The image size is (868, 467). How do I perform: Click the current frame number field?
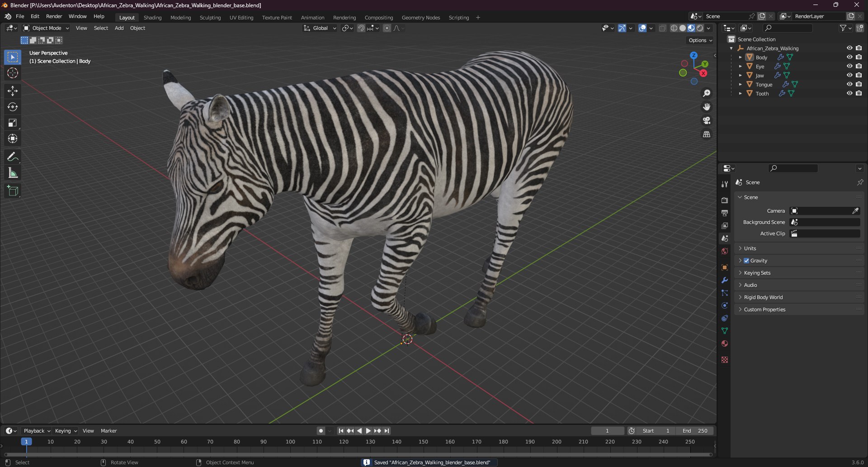[x=607, y=431]
